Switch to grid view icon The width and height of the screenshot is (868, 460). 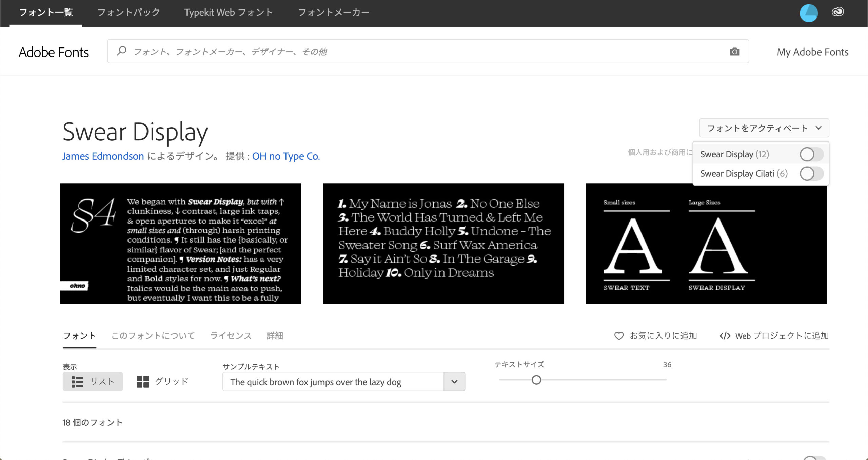pyautogui.click(x=143, y=382)
